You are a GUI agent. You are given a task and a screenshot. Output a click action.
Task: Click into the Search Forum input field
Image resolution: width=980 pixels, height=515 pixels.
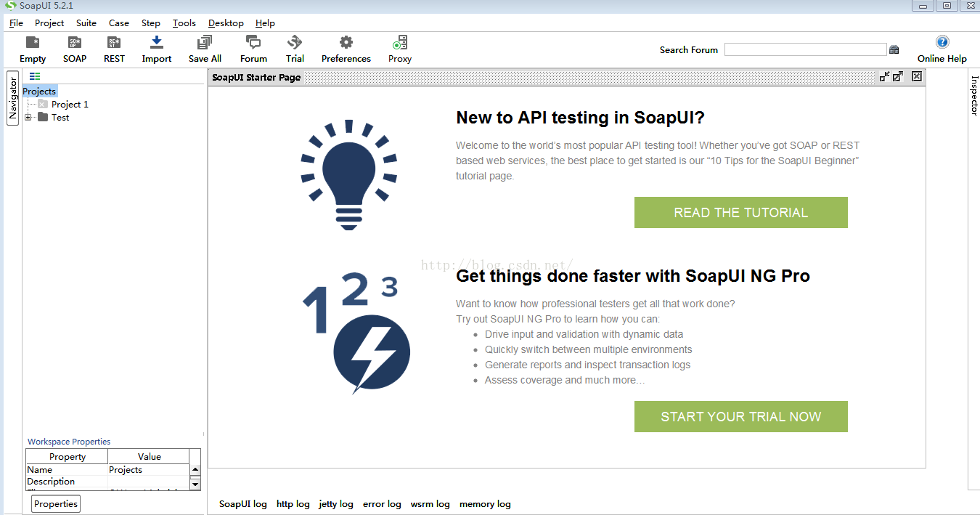[805, 49]
